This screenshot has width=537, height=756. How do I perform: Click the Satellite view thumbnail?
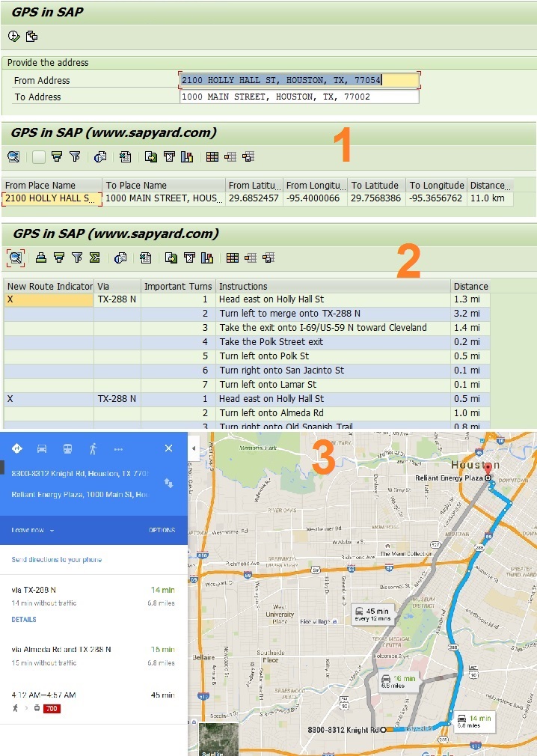point(218,739)
